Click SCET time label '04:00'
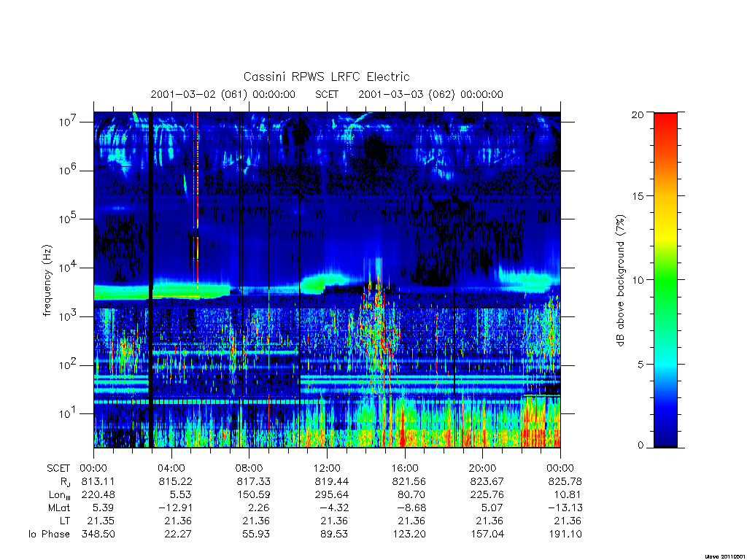 (x=171, y=468)
